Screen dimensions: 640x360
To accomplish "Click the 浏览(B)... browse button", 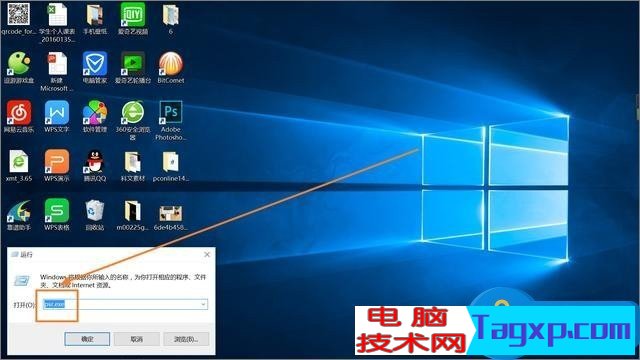I will pos(186,339).
